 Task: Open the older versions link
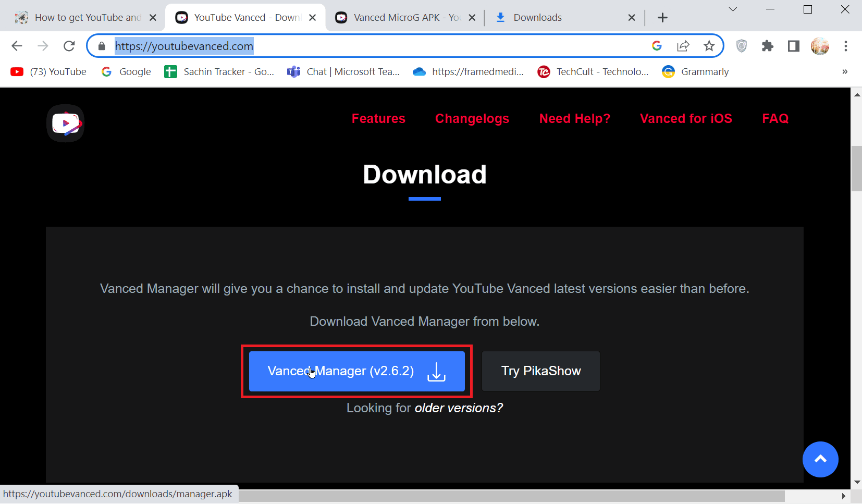coord(459,408)
